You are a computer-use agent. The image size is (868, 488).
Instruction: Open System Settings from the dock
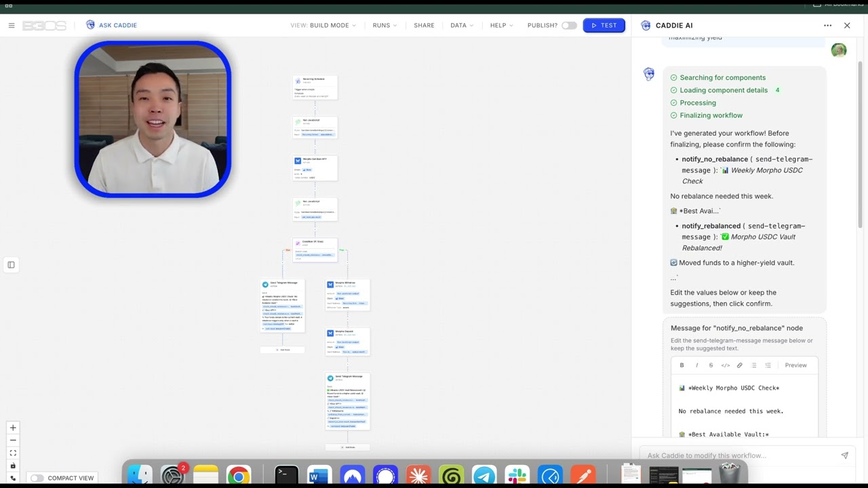(173, 476)
